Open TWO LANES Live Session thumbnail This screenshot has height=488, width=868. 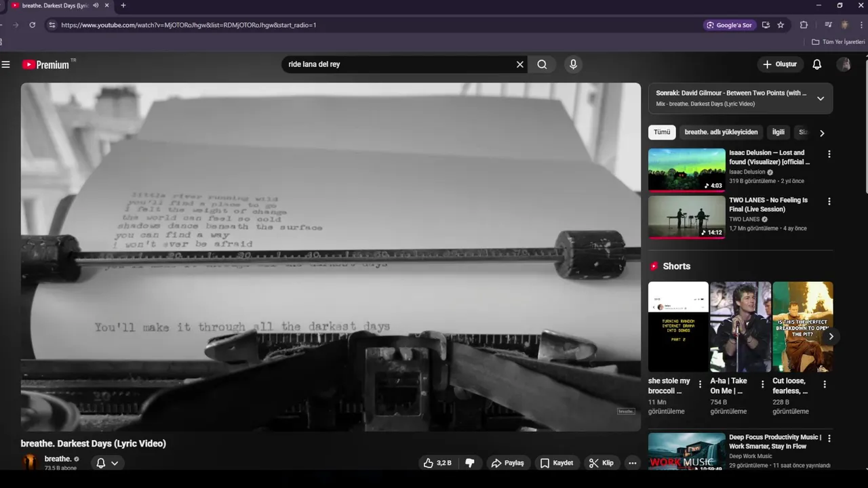coord(687,217)
